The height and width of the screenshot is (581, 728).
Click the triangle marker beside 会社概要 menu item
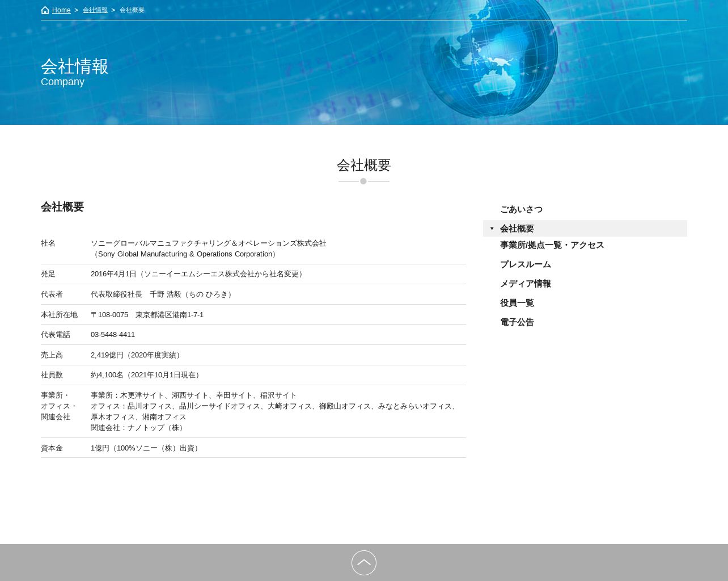coord(492,229)
